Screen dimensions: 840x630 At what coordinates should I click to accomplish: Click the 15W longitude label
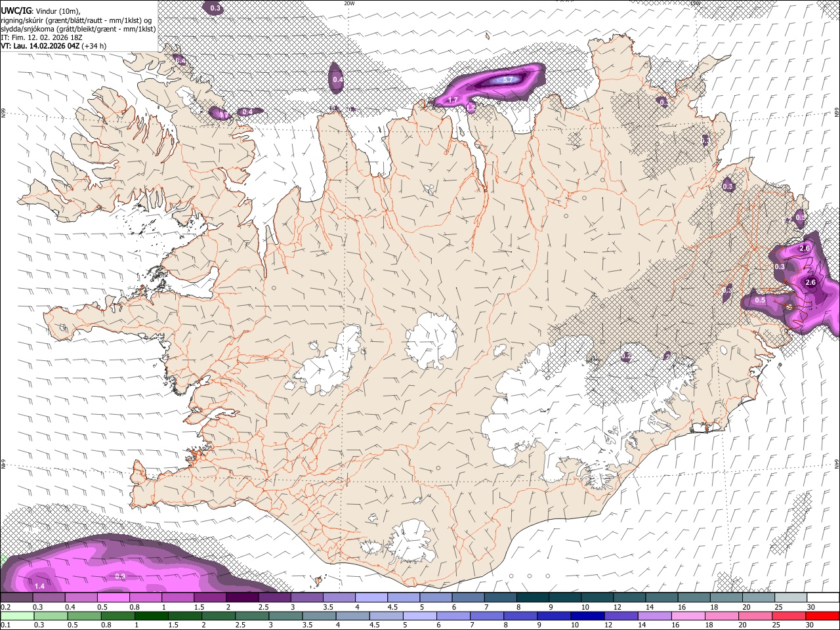(x=695, y=3)
